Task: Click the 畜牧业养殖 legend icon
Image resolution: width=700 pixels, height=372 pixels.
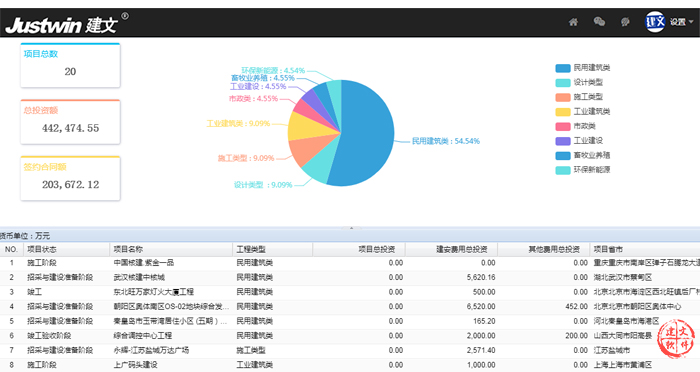Action: pyautogui.click(x=563, y=155)
